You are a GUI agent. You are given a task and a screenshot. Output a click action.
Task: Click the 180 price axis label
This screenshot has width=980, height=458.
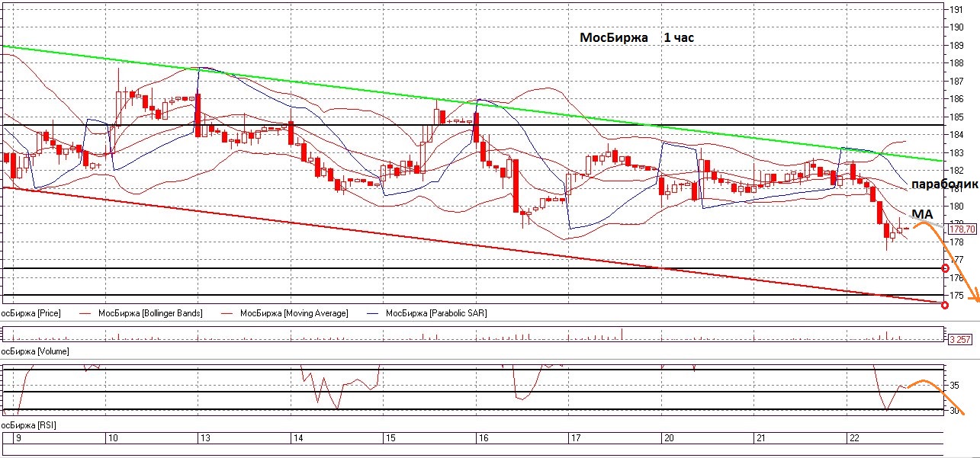click(x=957, y=206)
